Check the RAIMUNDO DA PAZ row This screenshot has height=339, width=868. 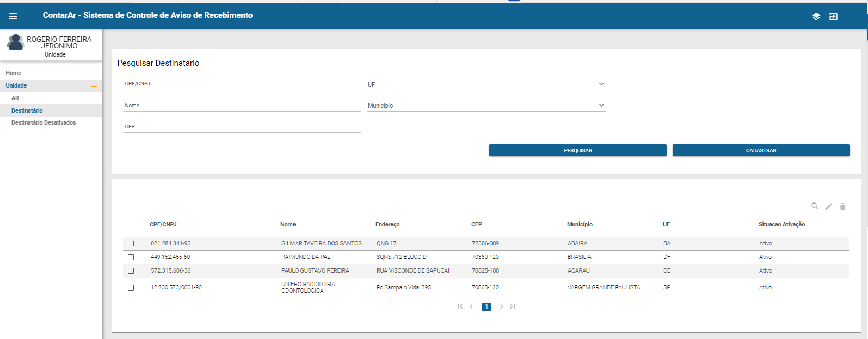131,257
